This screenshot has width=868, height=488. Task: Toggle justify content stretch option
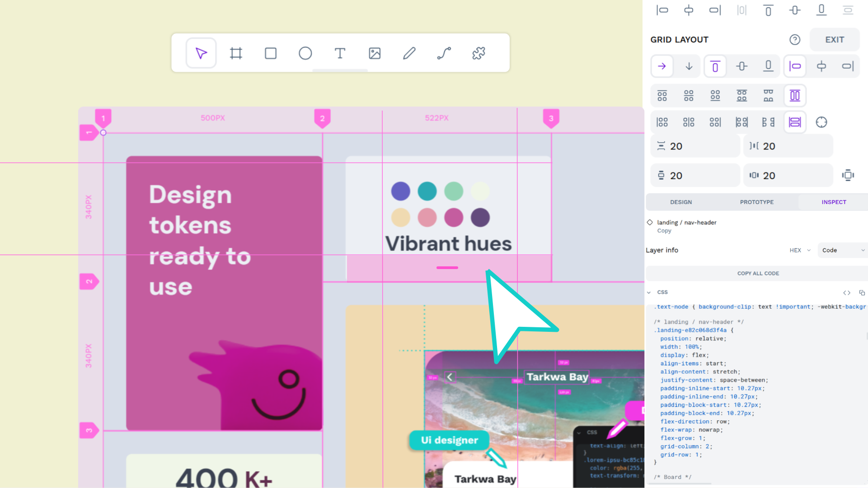click(x=795, y=122)
